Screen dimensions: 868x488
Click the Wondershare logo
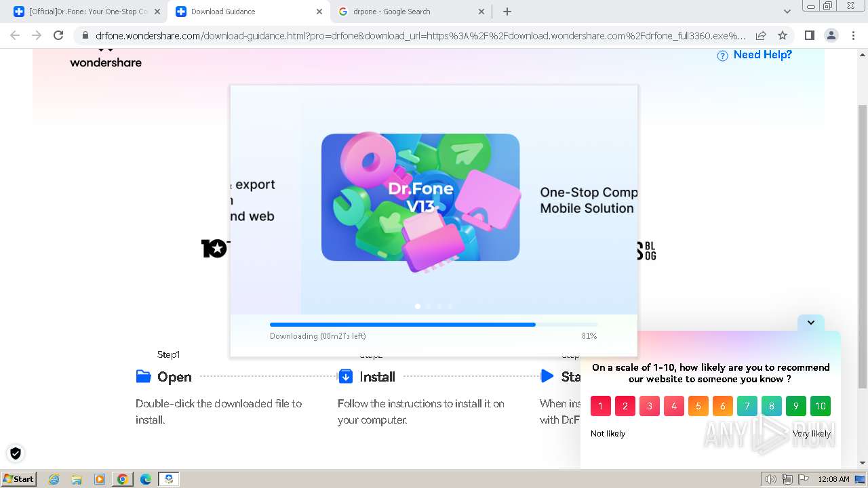106,58
